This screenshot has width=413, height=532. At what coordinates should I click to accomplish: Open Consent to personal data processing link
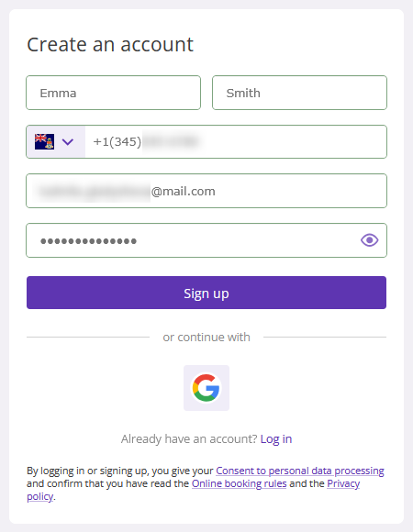300,471
